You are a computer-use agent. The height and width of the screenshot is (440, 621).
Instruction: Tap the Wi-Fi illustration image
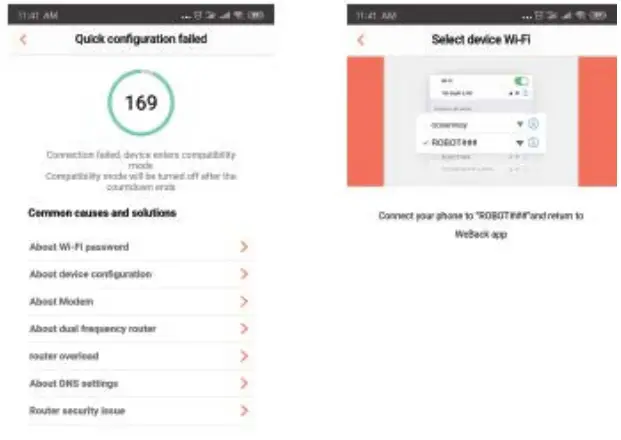(481, 121)
